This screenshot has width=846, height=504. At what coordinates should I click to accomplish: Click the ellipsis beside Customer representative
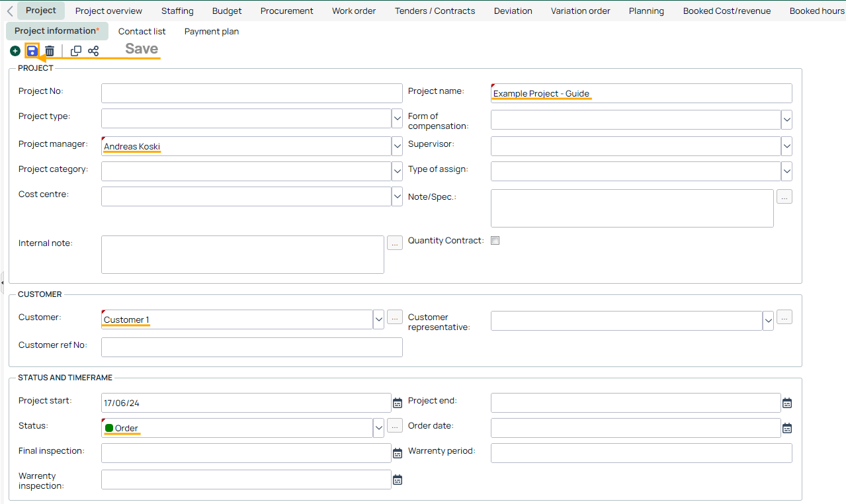[x=784, y=317]
